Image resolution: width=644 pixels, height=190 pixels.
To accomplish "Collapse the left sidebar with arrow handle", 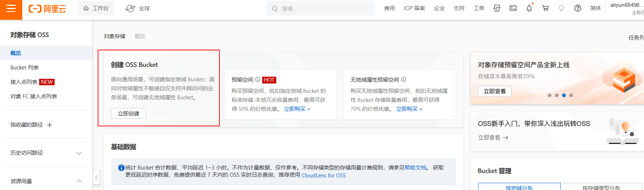I will pyautogui.click(x=96, y=177).
